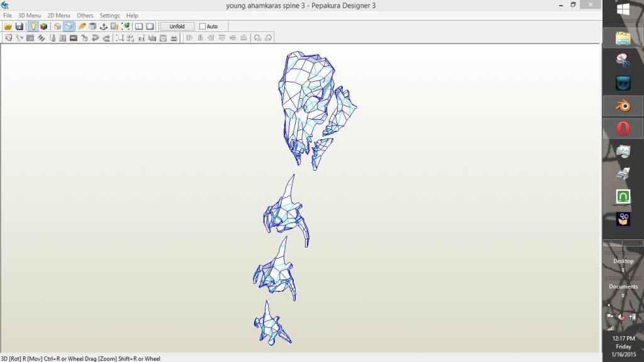The width and height of the screenshot is (644, 362).
Task: Select the pencil open-edges tool
Action: coord(82,26)
